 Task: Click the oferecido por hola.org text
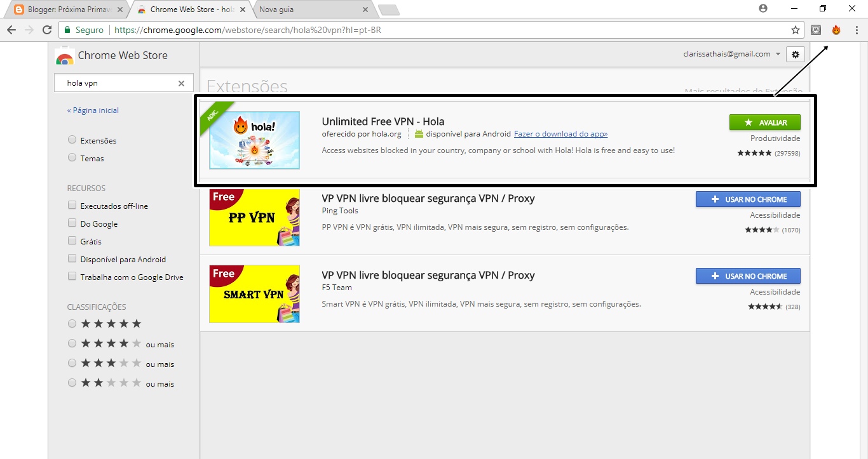362,134
